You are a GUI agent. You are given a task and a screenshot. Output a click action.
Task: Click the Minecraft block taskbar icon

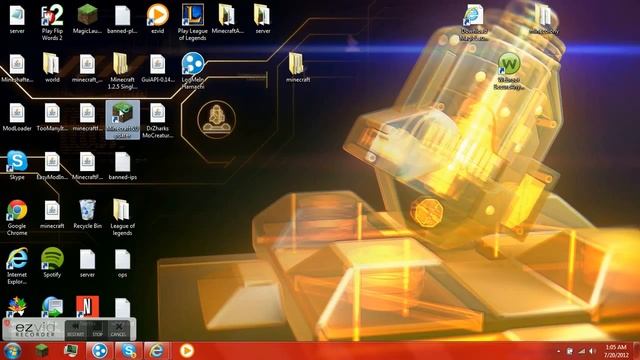(41, 351)
